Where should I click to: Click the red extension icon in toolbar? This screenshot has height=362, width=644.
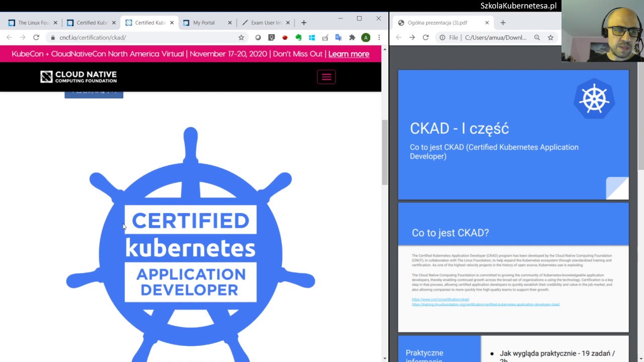click(285, 37)
